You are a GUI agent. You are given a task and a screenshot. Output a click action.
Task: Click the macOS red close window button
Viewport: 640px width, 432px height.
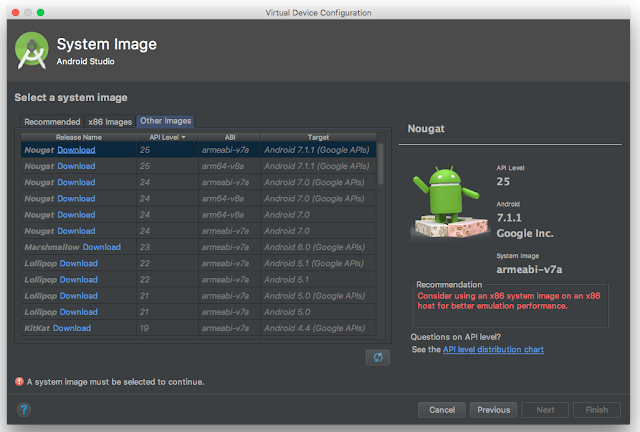click(16, 12)
